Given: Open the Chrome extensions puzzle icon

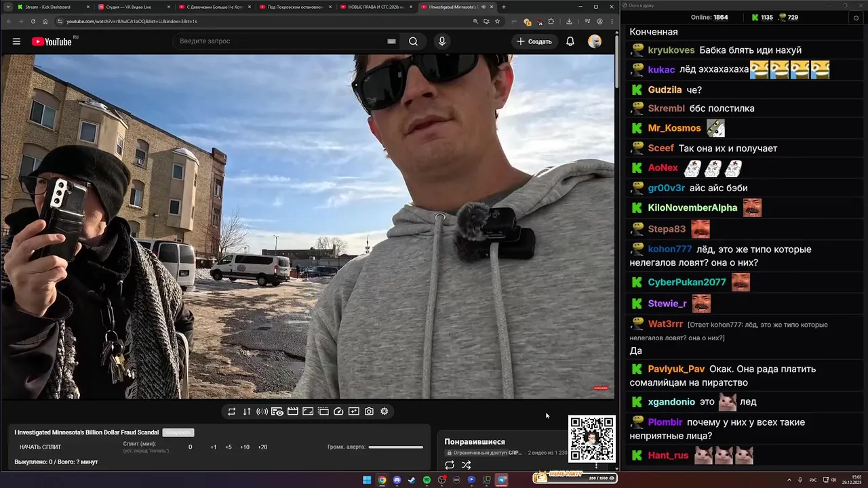Looking at the screenshot, I should 551,21.
